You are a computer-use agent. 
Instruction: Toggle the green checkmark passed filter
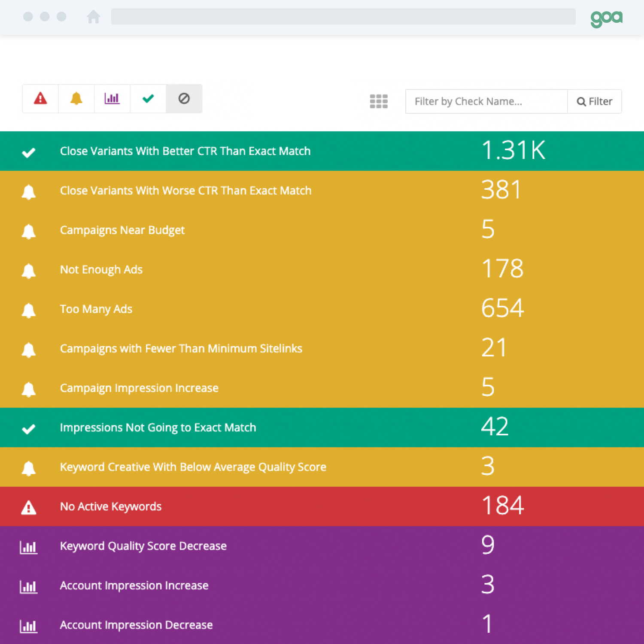coord(148,99)
